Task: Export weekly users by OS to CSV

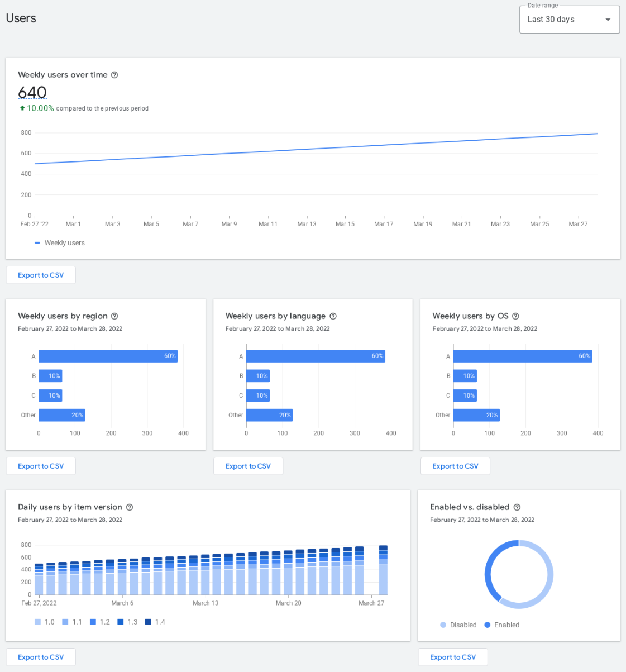Action: 455,466
